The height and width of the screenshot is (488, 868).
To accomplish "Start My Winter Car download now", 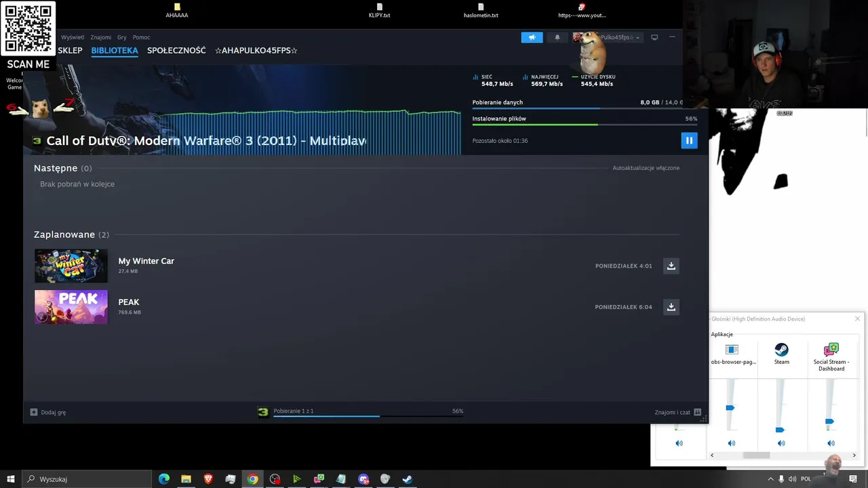I will pos(671,266).
